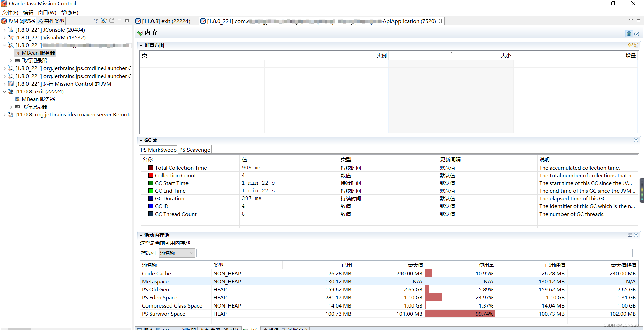Collapse the 堆直方图 section
This screenshot has width=644, height=330.
(141, 45)
